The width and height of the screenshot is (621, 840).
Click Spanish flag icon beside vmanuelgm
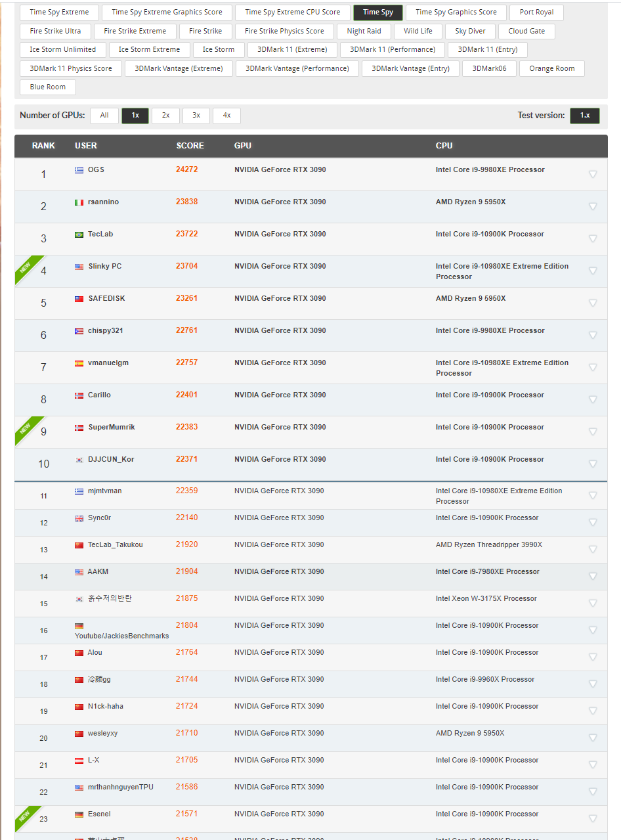[79, 363]
